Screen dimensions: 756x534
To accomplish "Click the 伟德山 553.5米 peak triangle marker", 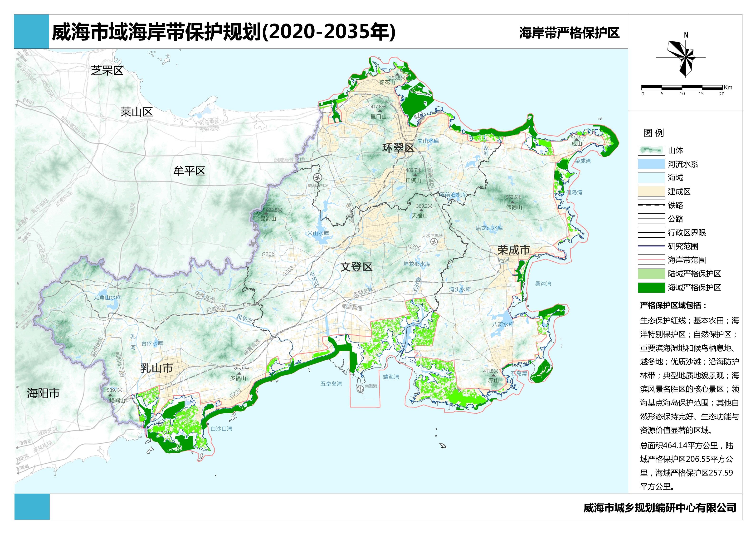I will 512,202.
